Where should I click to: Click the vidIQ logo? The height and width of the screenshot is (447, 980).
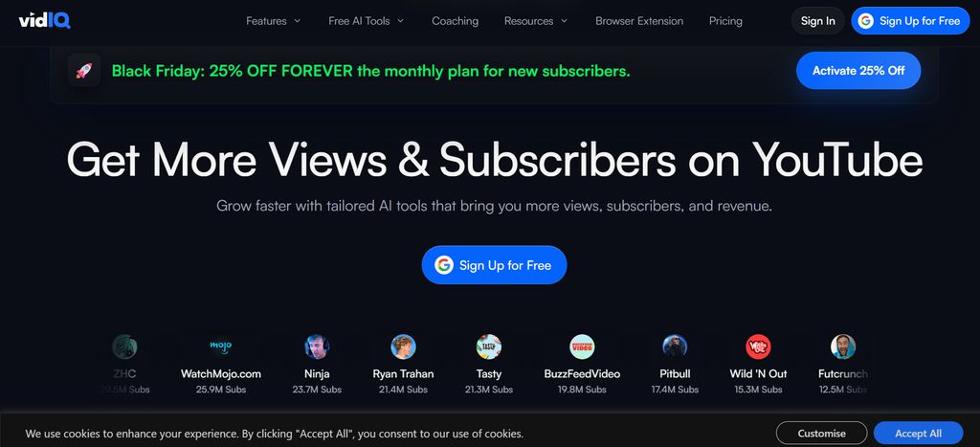(44, 21)
